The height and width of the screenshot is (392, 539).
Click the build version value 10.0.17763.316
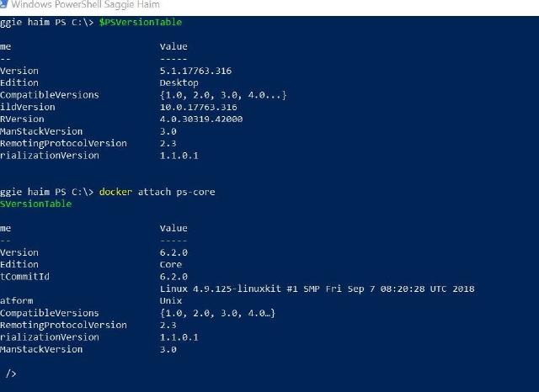[198, 107]
